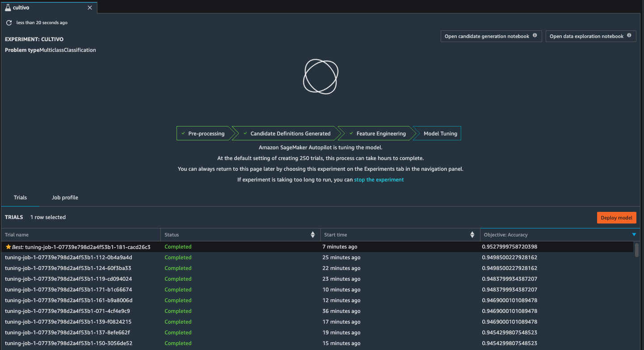The width and height of the screenshot is (644, 350).
Task: Click the "12 minutes ago" start time
Action: tap(341, 300)
